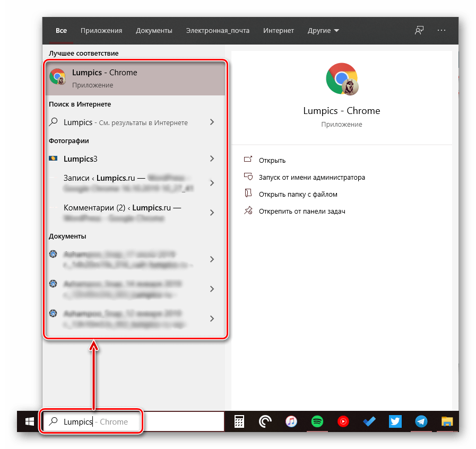
Task: Expand the arrow next to the Lumpics3 result
Action: pos(212,159)
